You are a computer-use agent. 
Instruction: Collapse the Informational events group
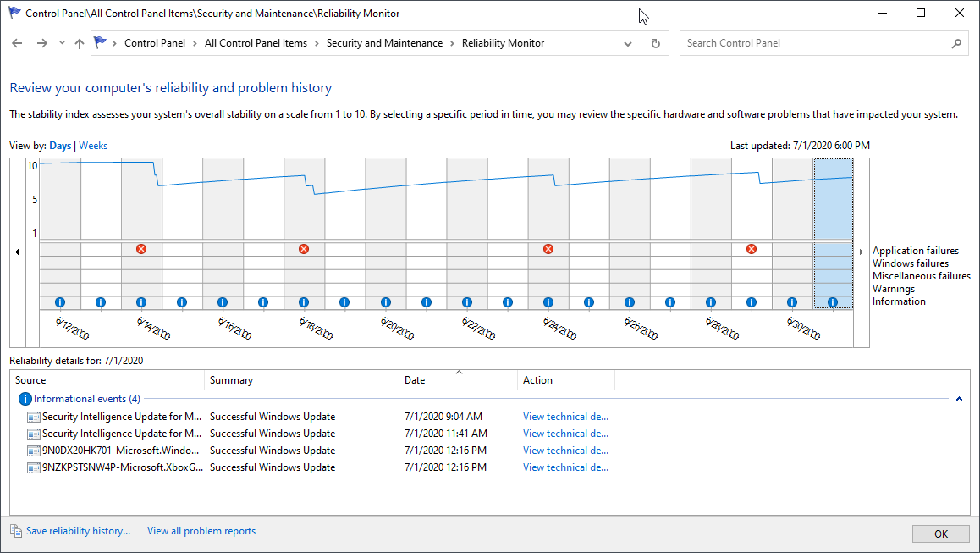959,399
